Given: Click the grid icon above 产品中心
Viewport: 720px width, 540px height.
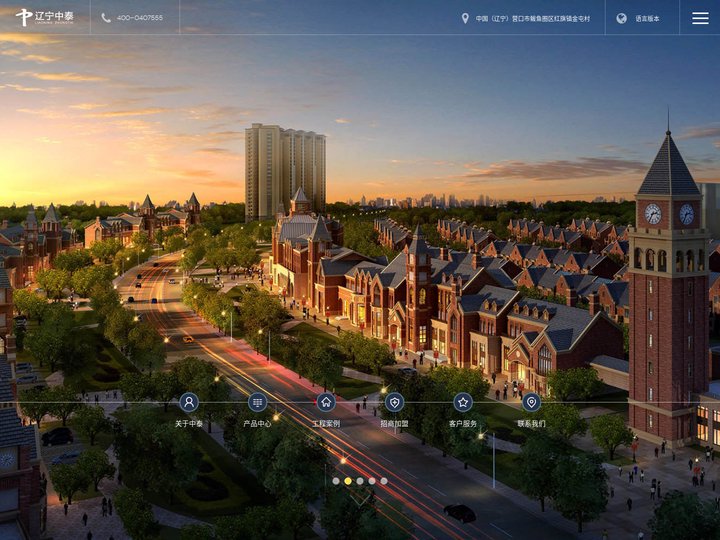Looking at the screenshot, I should (x=257, y=402).
